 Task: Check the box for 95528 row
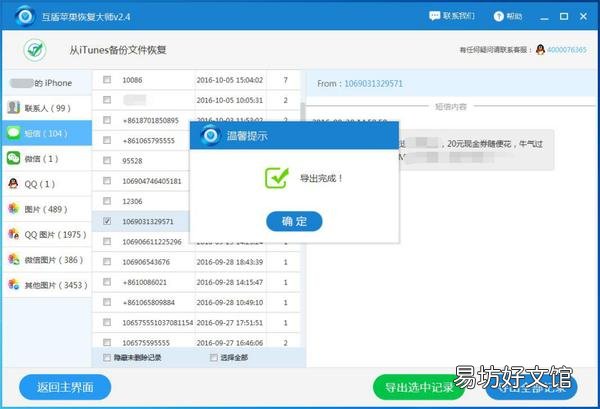click(107, 160)
